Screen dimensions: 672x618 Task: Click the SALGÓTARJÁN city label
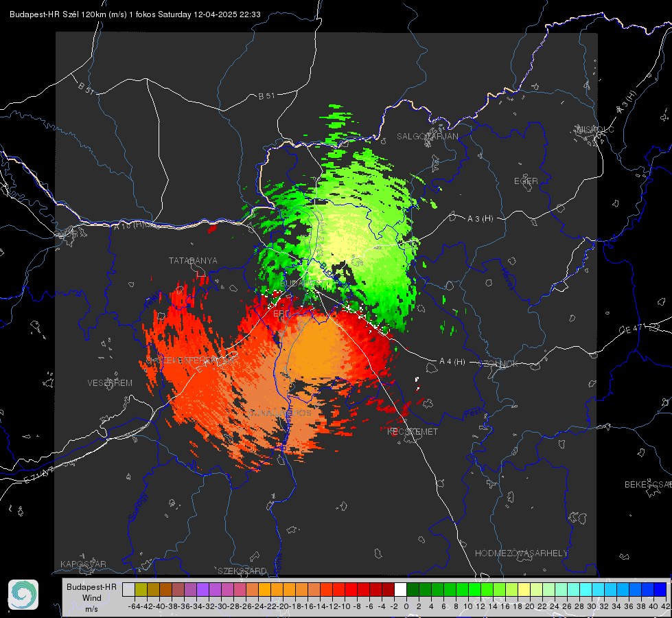point(427,137)
